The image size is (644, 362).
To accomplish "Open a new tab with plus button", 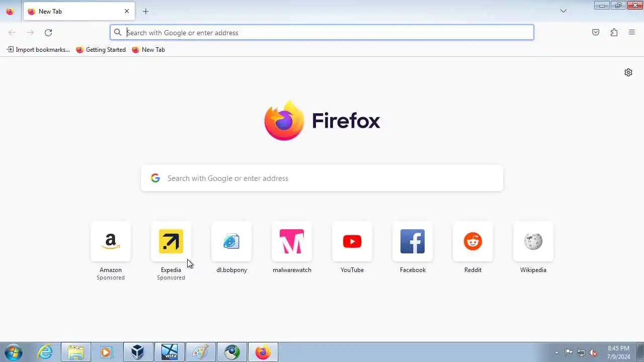I will coord(145,11).
